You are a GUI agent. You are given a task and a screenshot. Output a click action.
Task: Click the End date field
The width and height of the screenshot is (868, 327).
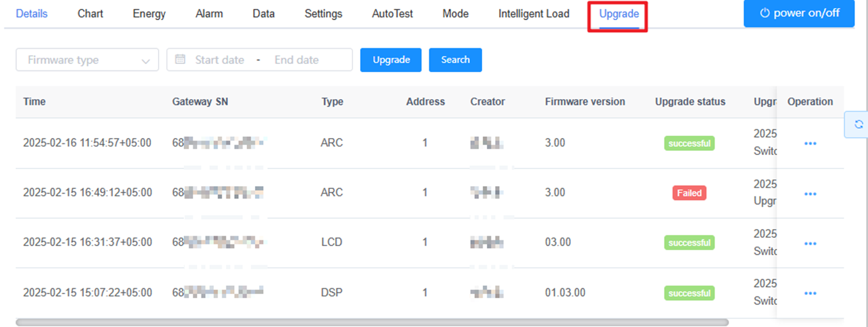click(297, 60)
